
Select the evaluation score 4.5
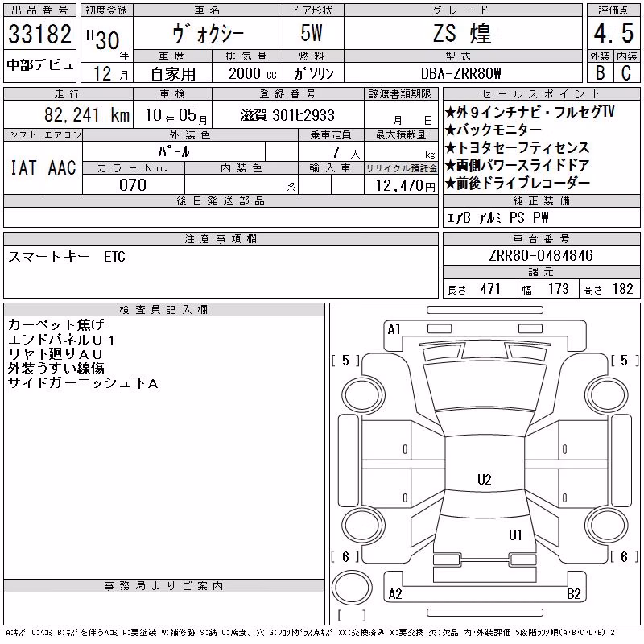(613, 33)
